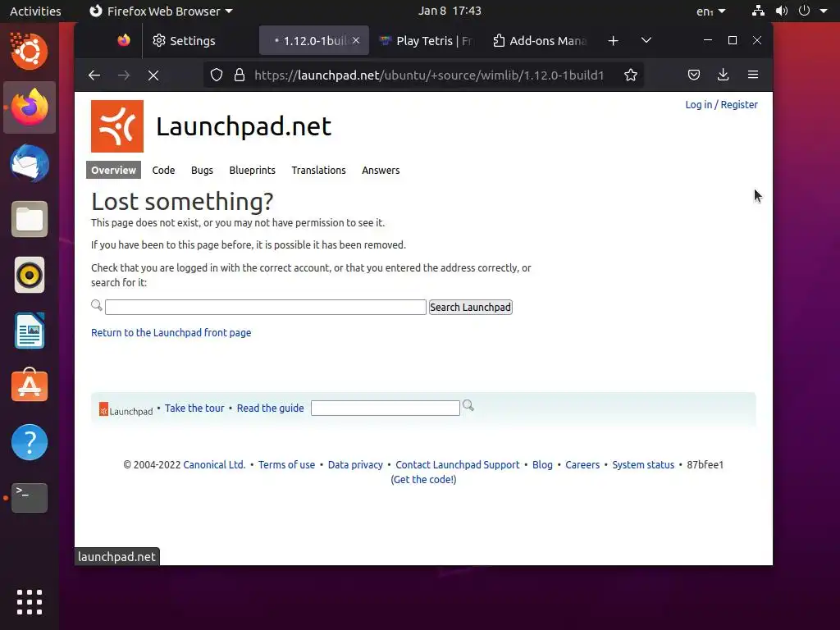The image size is (840, 630).
Task: Open the Blueprints tab
Action: pos(253,171)
